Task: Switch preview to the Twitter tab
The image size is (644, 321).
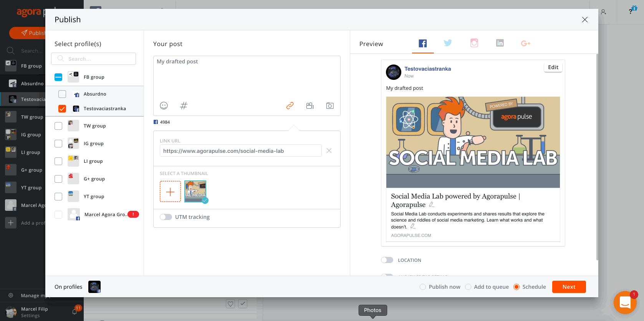Action: [x=448, y=43]
